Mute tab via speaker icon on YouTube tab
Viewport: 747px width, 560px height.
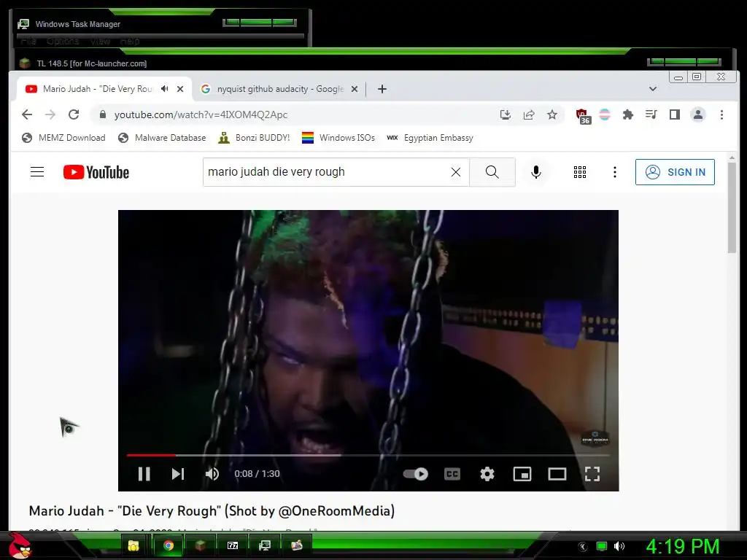click(x=164, y=88)
